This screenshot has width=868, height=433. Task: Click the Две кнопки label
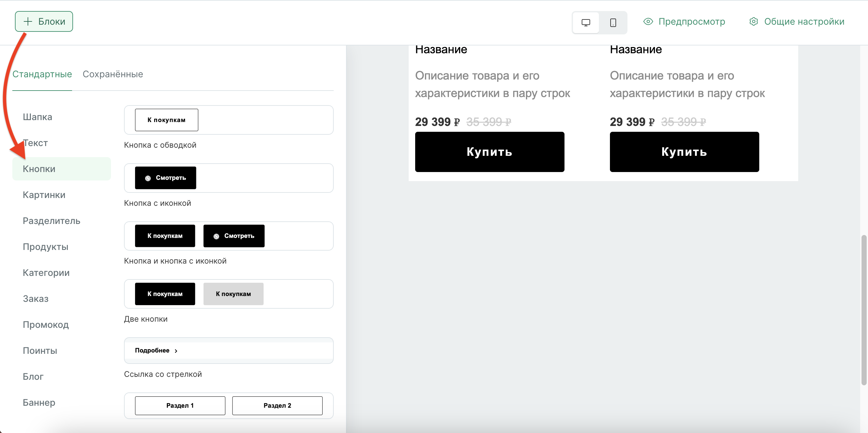pos(145,319)
